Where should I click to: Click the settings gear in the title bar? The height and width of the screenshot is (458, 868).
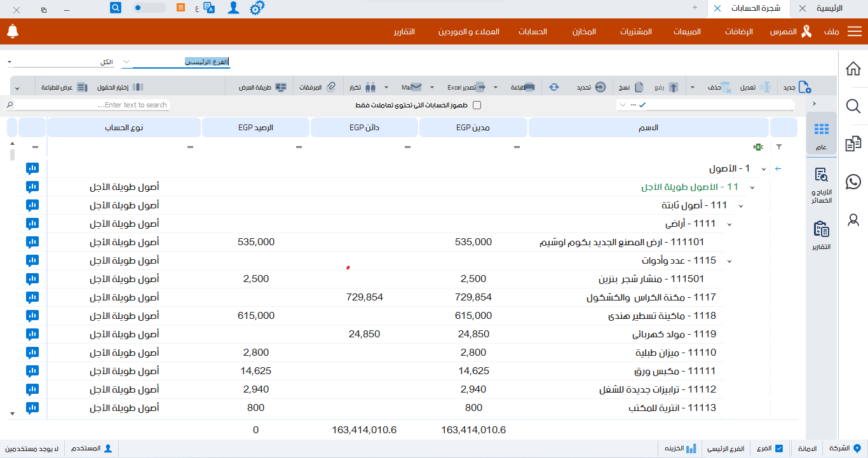coord(257,8)
